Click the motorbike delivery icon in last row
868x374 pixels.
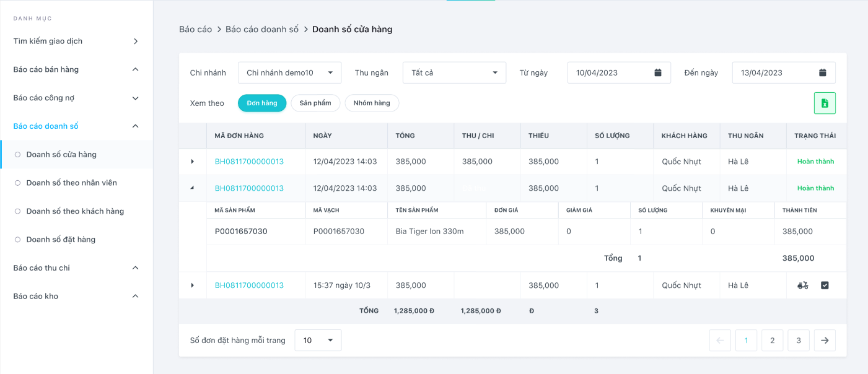[802, 285]
